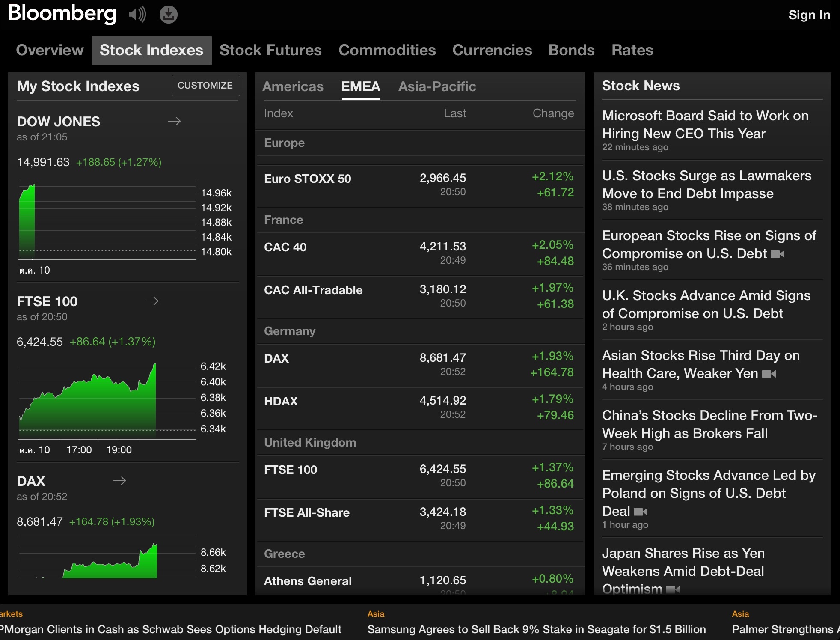Open DAX details arrow in My Stock Indexes
This screenshot has width=840, height=640.
point(119,481)
